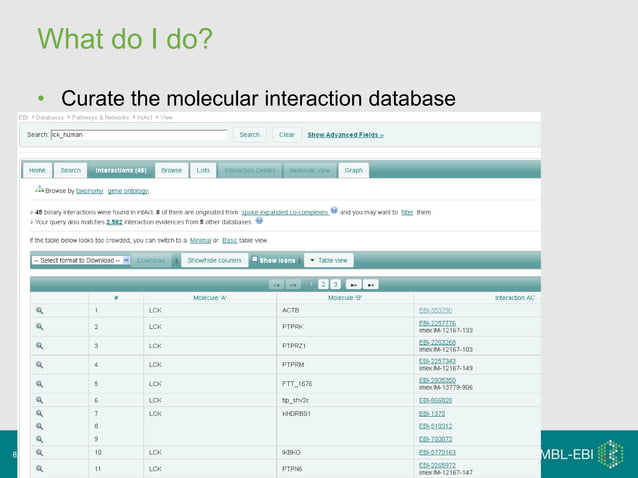Image resolution: width=638 pixels, height=478 pixels.
Task: Follow the gene ontology browse link
Action: pos(128,191)
